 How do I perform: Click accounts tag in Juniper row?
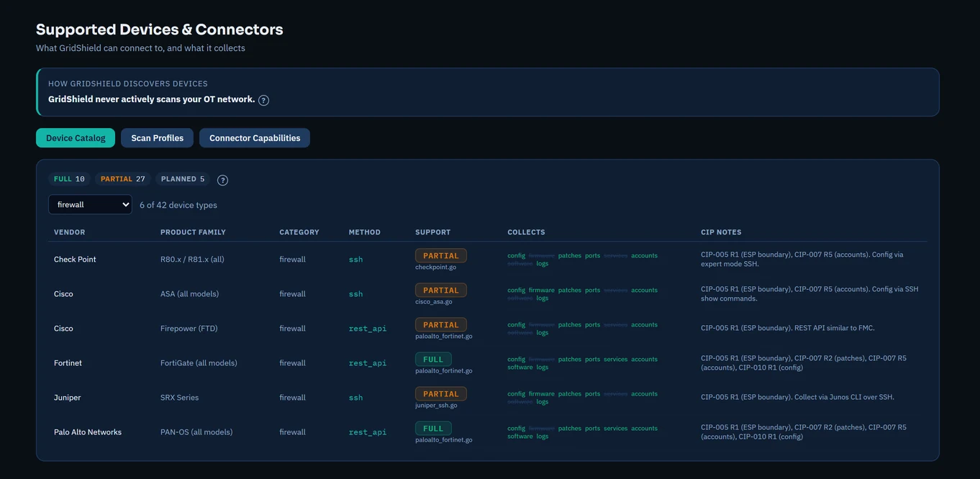644,393
